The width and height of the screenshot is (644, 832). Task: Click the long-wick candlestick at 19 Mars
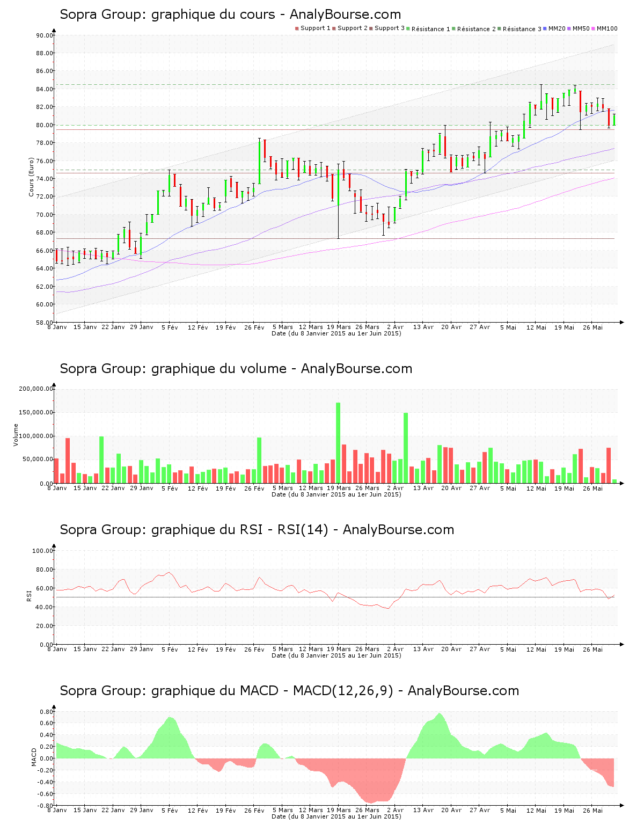(338, 201)
